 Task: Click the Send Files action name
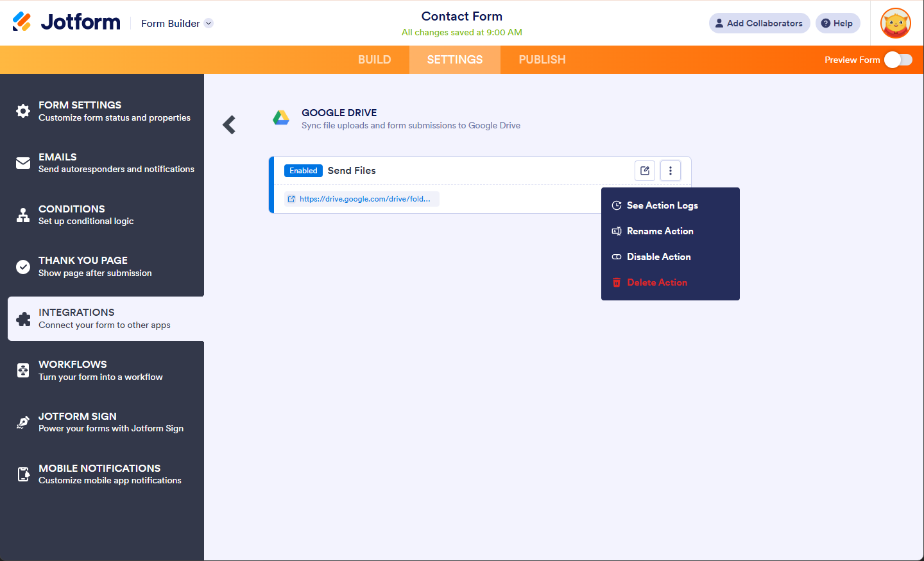click(352, 171)
